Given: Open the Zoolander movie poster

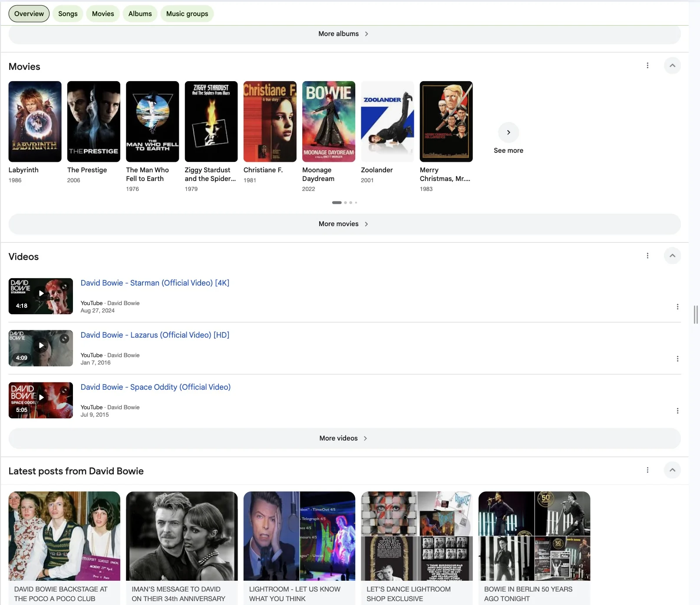Looking at the screenshot, I should tap(387, 122).
